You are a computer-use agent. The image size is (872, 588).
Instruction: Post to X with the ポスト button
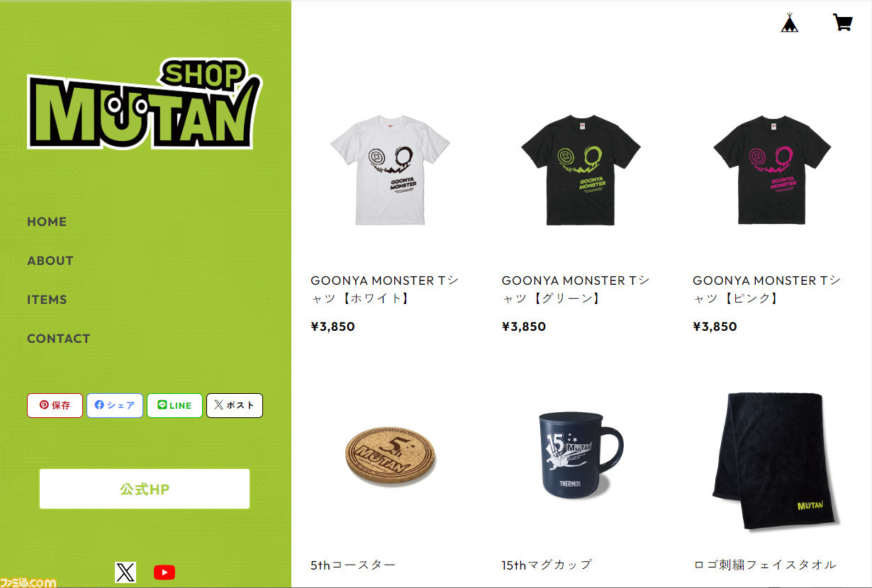coord(235,405)
